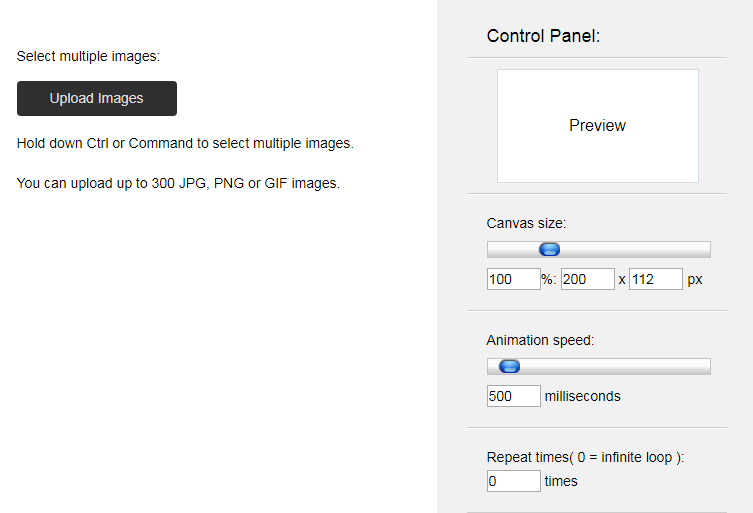Viewport: 753px width, 513px height.
Task: Grab the Animation speed slider handle
Action: coord(510,366)
